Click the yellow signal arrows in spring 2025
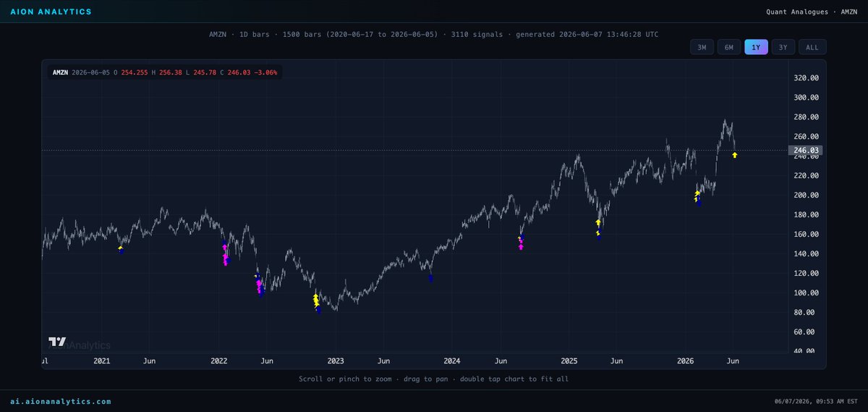 coord(598,227)
